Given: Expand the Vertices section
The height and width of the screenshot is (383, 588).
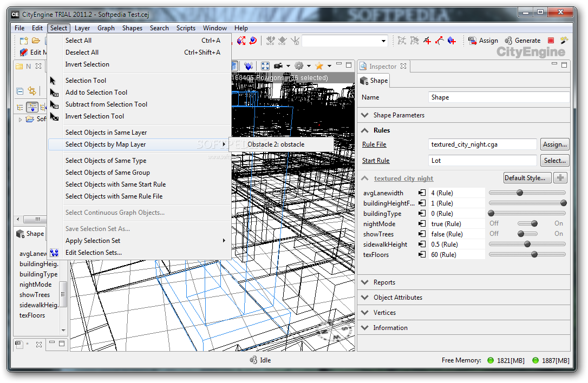Looking at the screenshot, I should [365, 313].
